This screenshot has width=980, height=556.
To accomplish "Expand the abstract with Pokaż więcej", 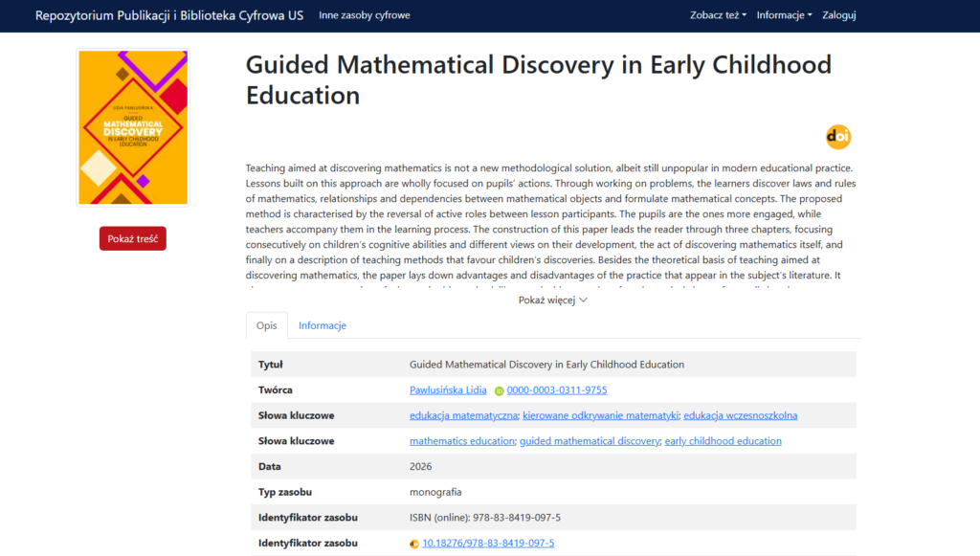I will coord(553,300).
